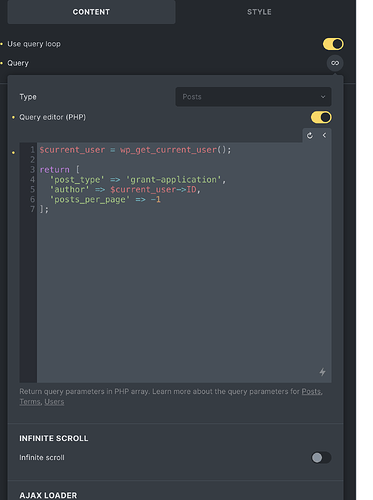Click the 'grant-application' string in code
The width and height of the screenshot is (373, 500).
173,180
